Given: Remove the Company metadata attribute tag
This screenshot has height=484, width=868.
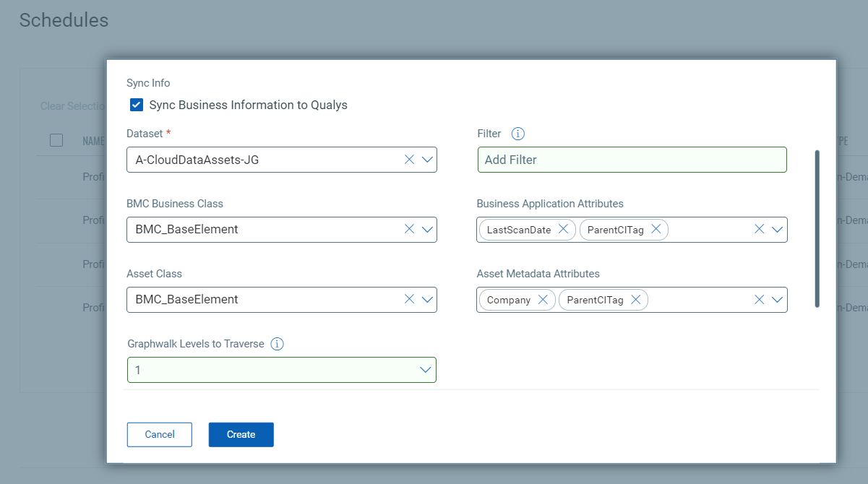Looking at the screenshot, I should [x=543, y=300].
